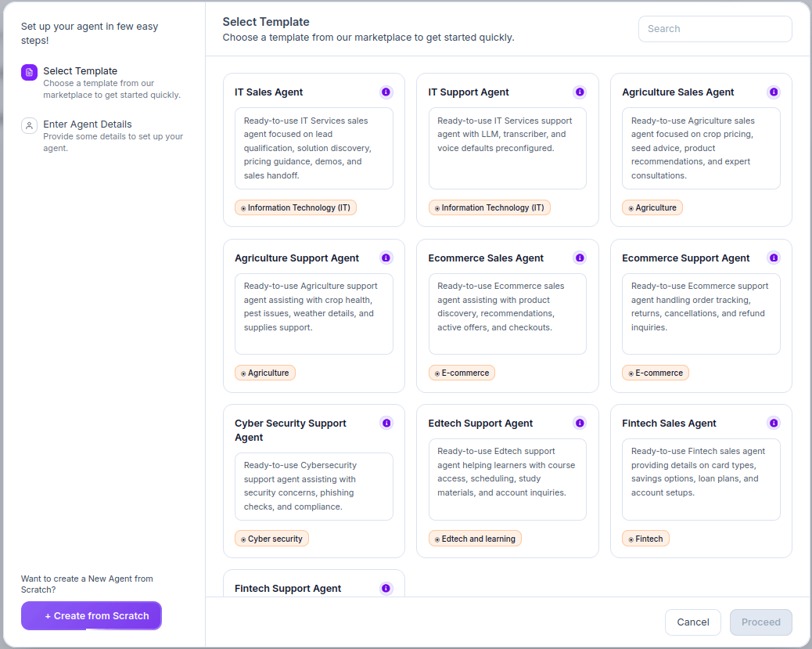The height and width of the screenshot is (649, 812).
Task: Choose the Agriculture Sales Agent title
Action: pos(678,92)
